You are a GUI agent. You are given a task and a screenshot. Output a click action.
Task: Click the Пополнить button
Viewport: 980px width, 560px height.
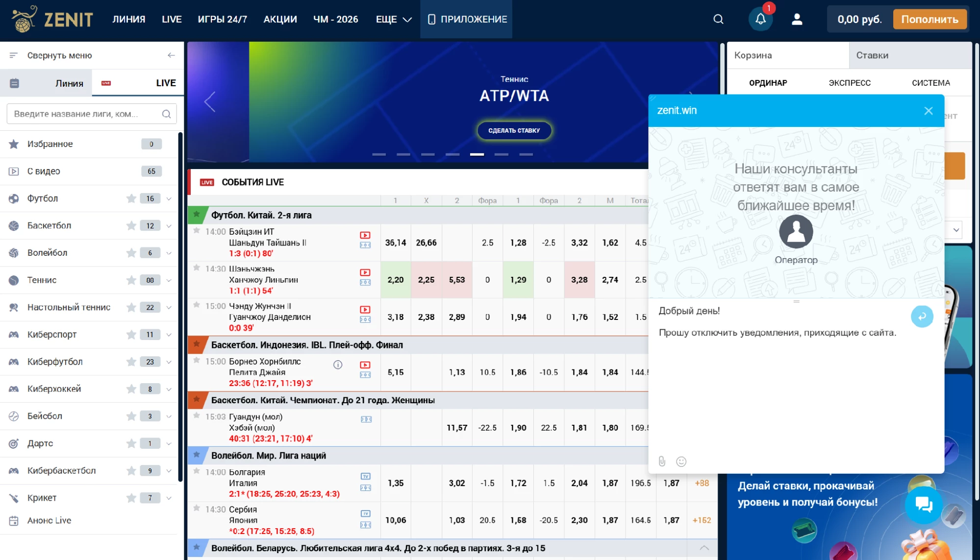930,19
